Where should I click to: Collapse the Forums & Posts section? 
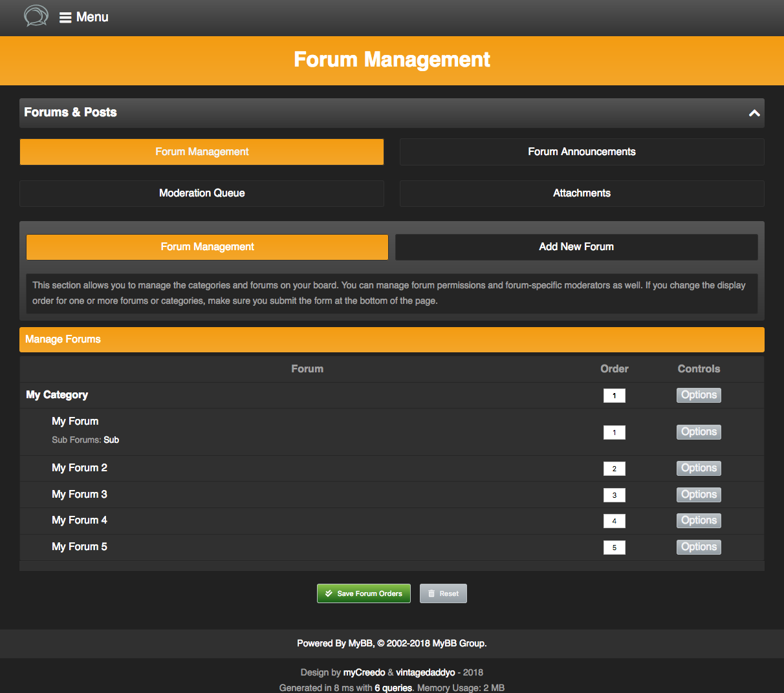coord(754,113)
